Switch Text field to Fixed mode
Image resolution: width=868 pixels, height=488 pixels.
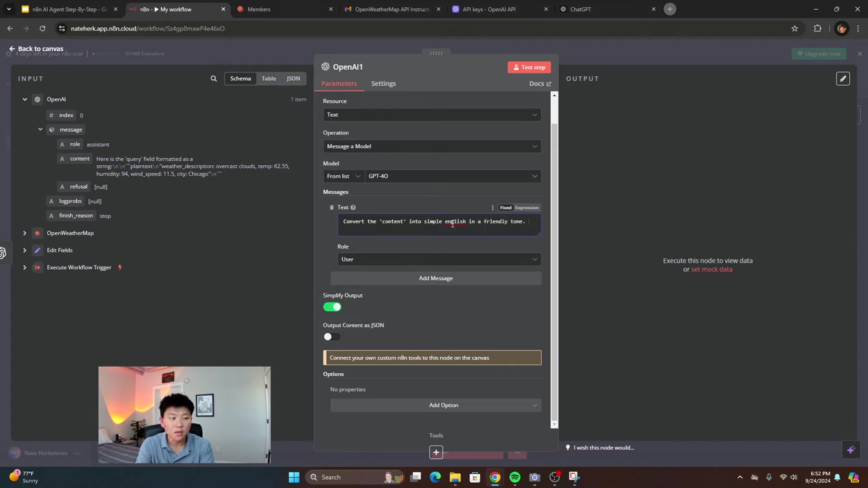tap(506, 208)
